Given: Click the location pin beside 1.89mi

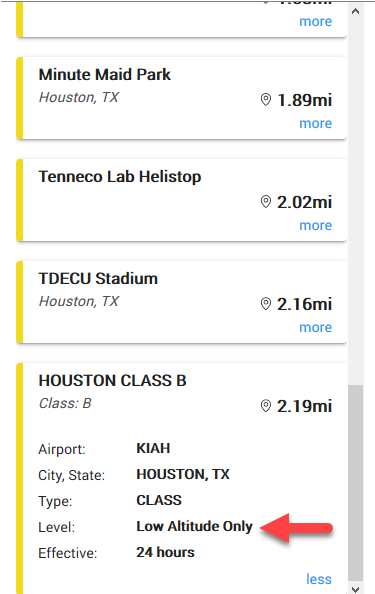Looking at the screenshot, I should pos(266,100).
